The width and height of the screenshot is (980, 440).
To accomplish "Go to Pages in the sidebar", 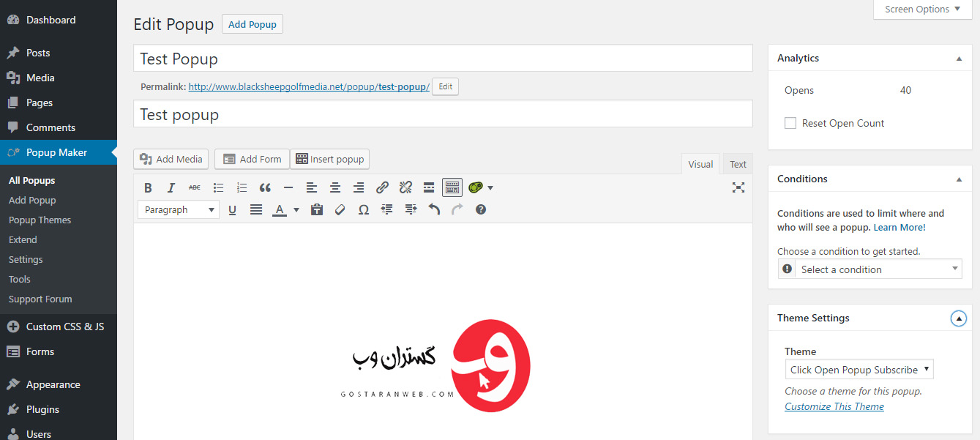I will pos(59,102).
